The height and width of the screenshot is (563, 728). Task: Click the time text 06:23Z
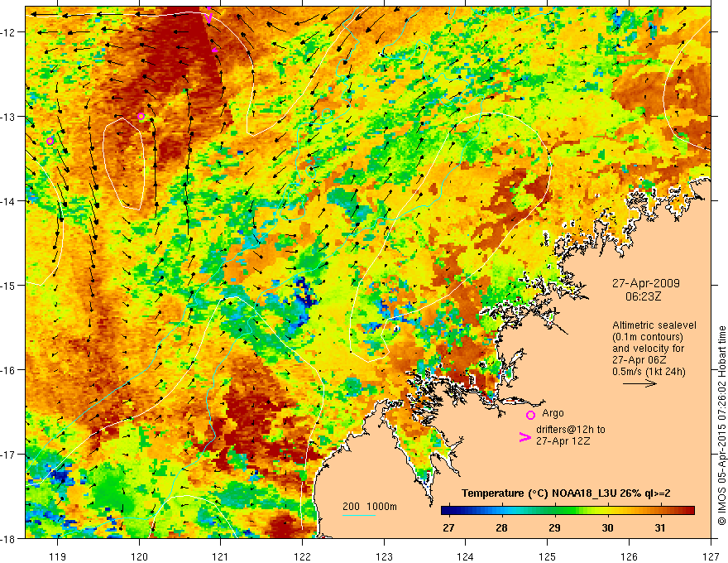[x=644, y=296]
